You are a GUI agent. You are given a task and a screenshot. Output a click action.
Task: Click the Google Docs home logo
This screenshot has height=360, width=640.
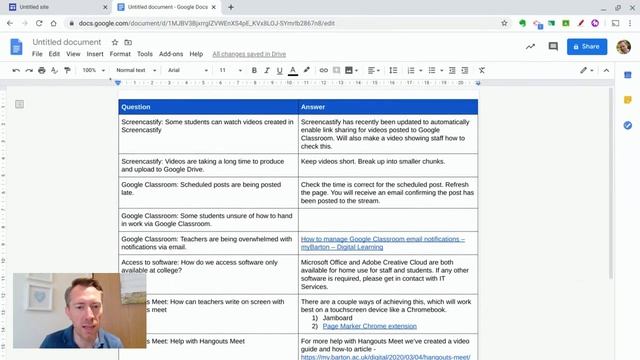[16, 47]
